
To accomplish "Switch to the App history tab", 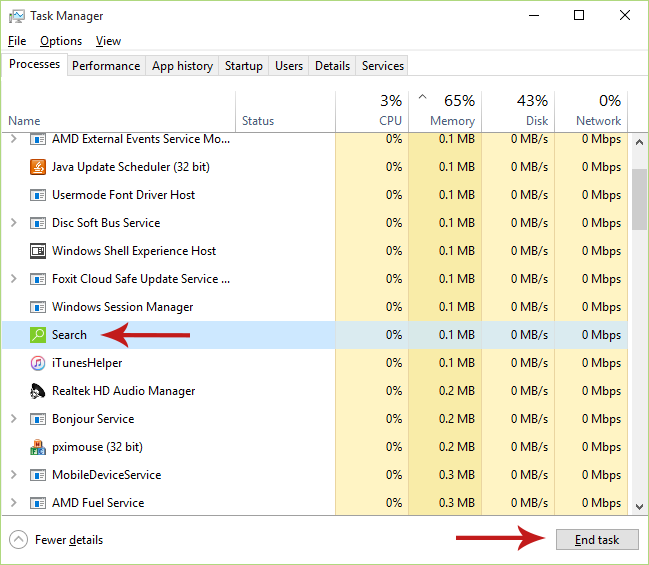I will click(x=182, y=66).
